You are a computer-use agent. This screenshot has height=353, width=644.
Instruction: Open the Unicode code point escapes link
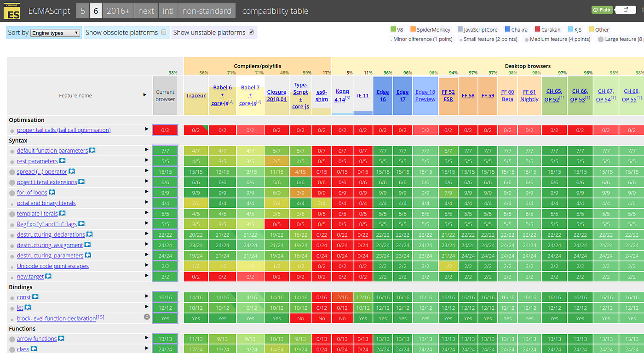[x=53, y=266]
